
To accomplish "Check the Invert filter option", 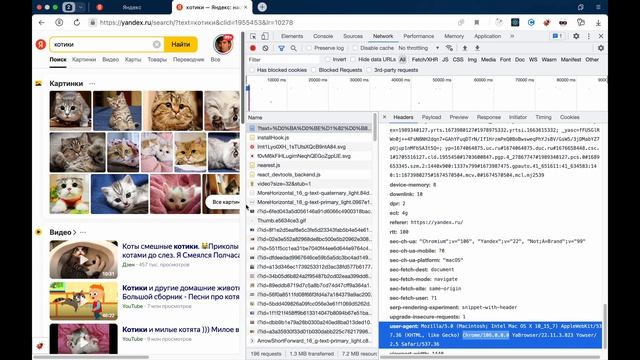I will pos(327,60).
